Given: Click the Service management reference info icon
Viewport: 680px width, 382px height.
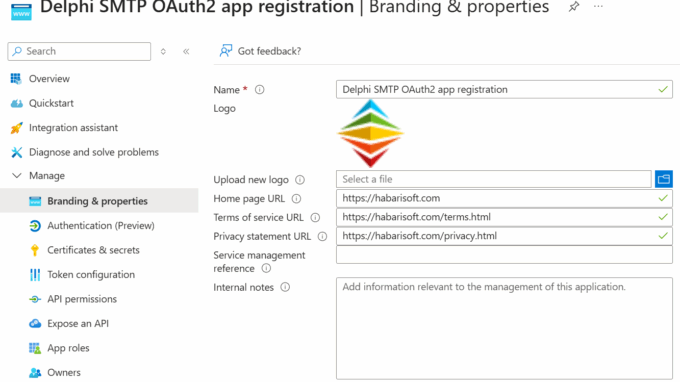Looking at the screenshot, I should 266,268.
